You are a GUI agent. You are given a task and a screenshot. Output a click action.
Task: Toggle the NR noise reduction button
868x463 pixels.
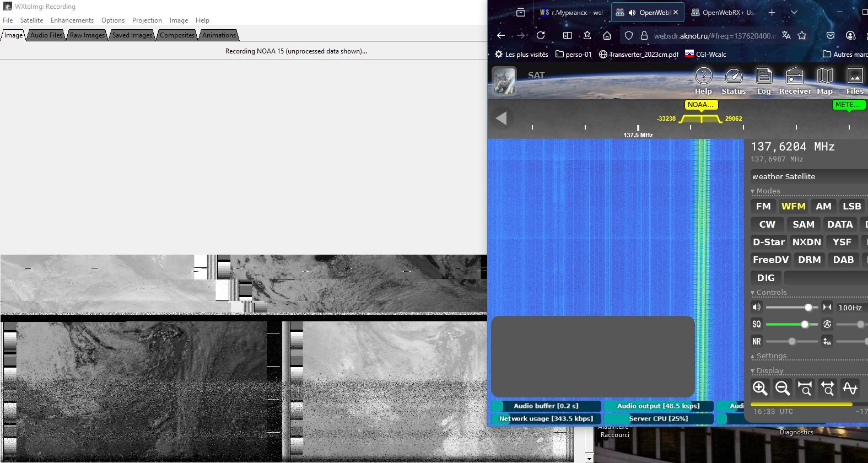click(757, 341)
